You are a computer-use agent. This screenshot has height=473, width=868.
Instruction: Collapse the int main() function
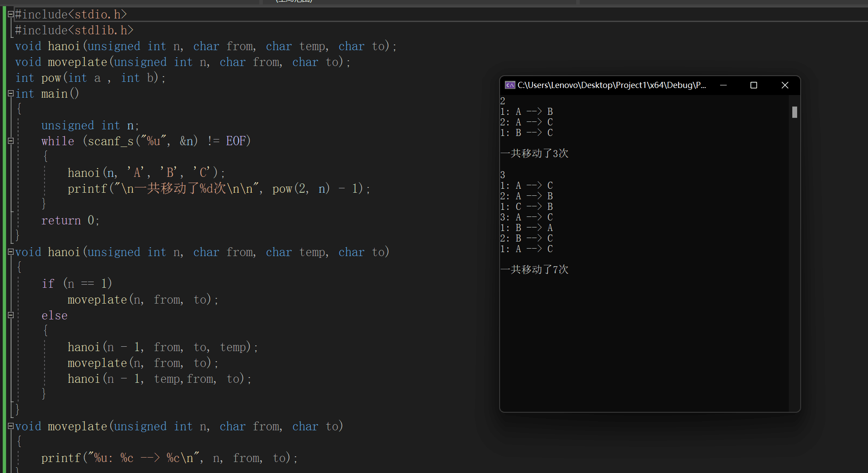pos(11,93)
